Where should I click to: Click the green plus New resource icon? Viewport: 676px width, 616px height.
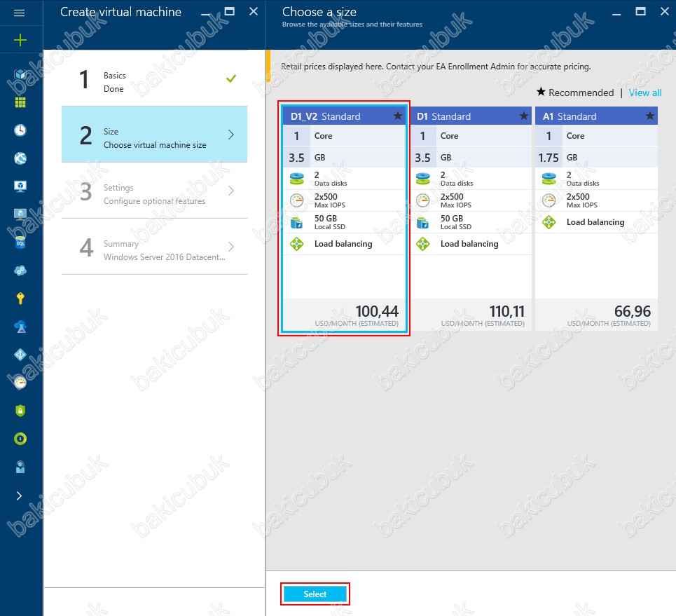click(x=20, y=40)
